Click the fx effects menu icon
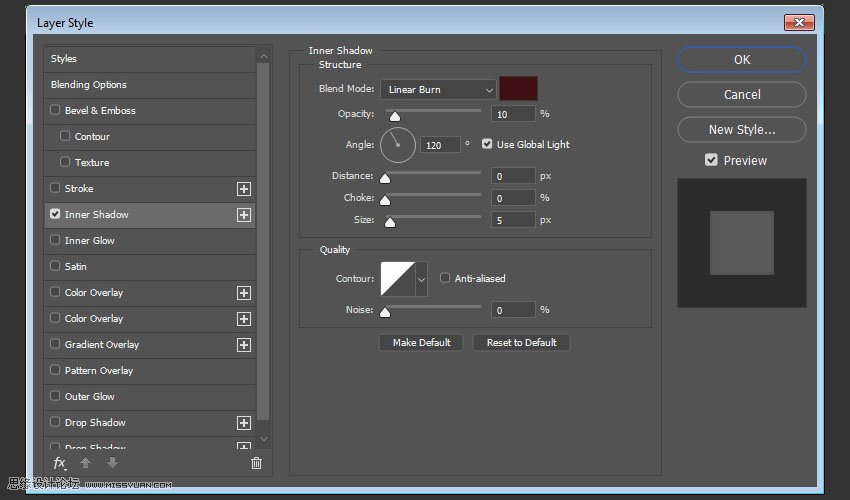 [60, 463]
